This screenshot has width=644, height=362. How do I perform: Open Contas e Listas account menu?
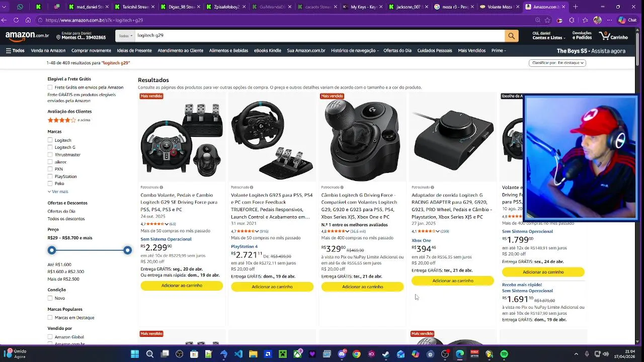(549, 36)
